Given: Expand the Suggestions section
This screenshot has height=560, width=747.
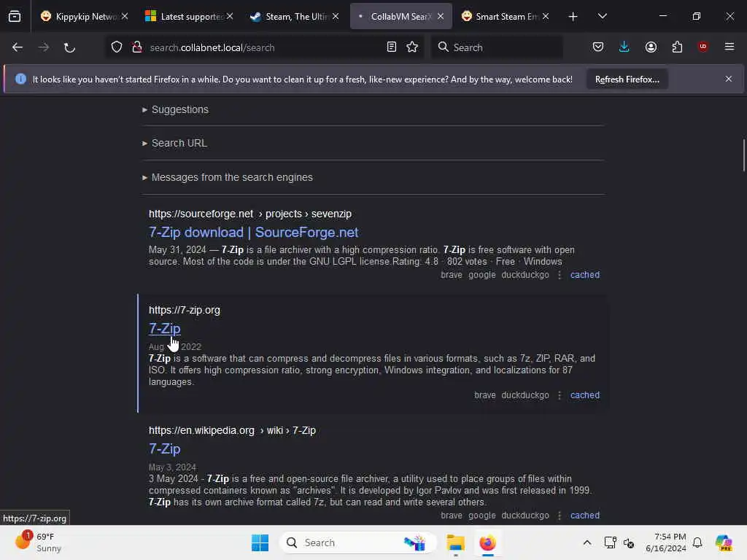Looking at the screenshot, I should 175,109.
